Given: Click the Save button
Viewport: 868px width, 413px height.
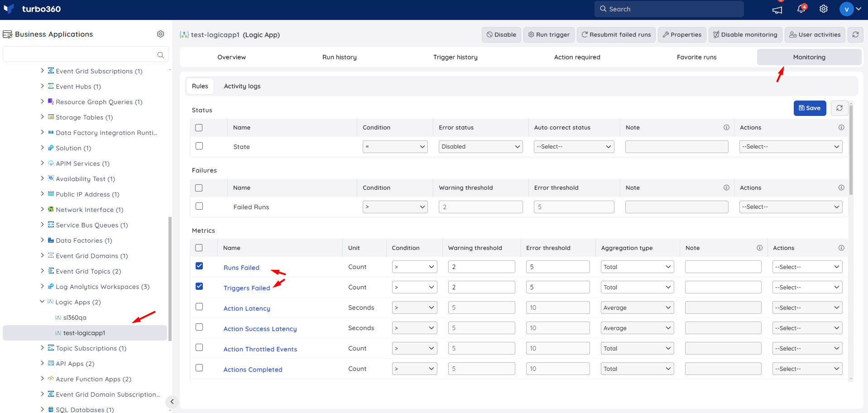Looking at the screenshot, I should coord(810,108).
